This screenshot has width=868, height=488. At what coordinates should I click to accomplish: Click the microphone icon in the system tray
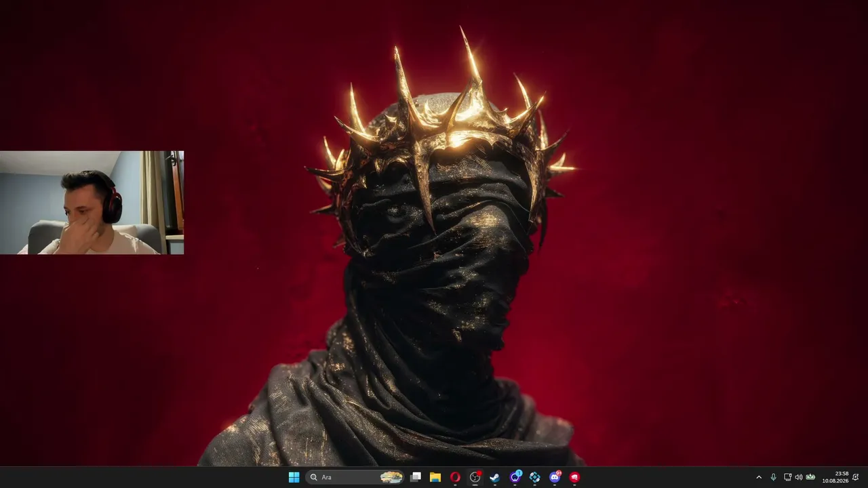click(773, 477)
